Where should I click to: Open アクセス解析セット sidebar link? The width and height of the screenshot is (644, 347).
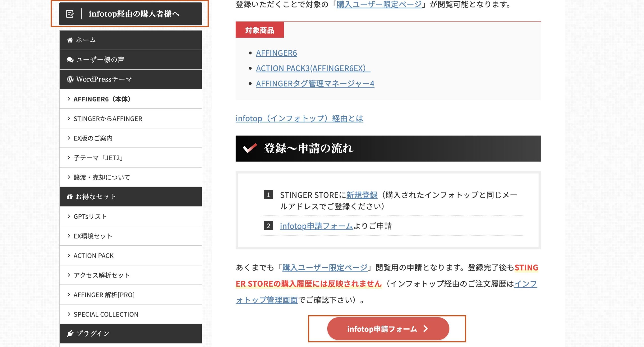pos(131,275)
